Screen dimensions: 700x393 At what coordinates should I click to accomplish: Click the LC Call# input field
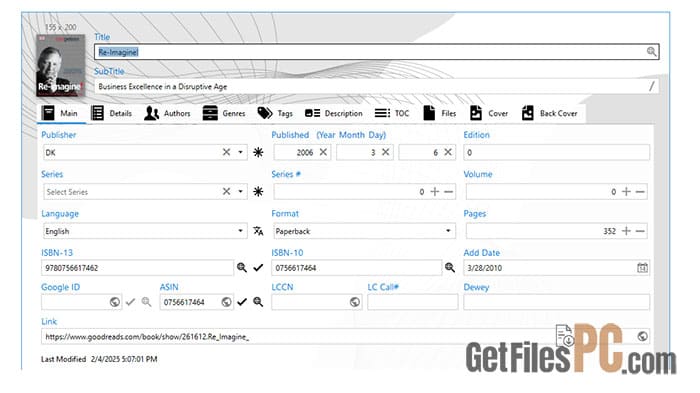[412, 302]
